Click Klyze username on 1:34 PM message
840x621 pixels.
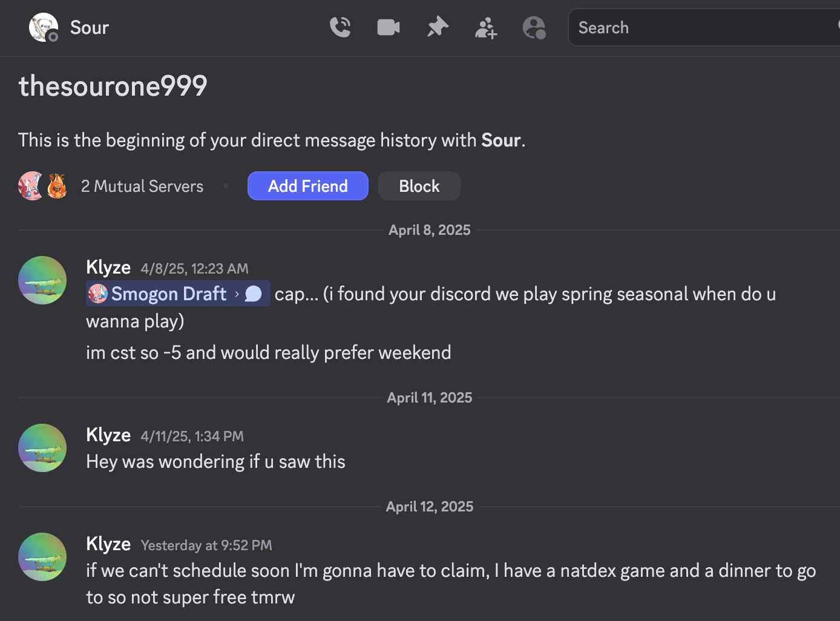pos(108,435)
